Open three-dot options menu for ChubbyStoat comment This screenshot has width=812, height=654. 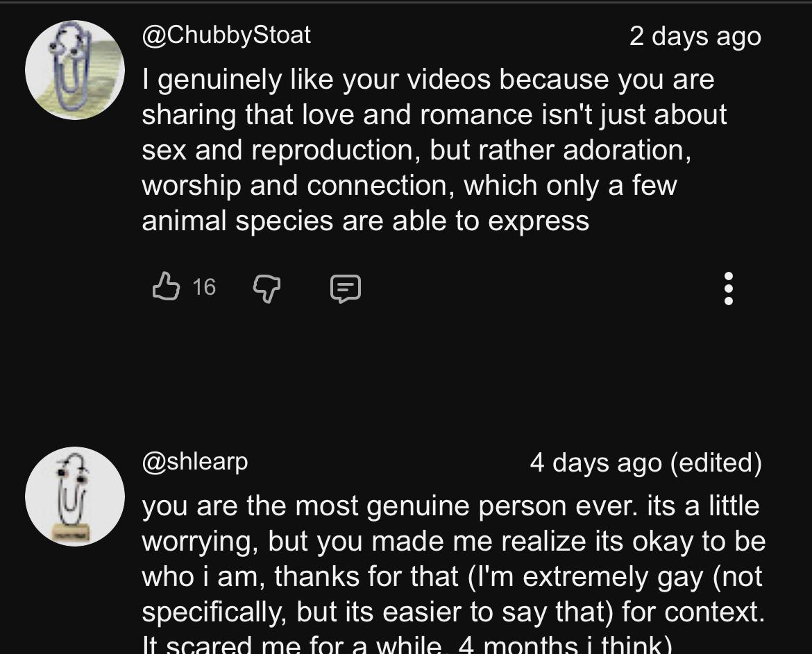point(728,288)
